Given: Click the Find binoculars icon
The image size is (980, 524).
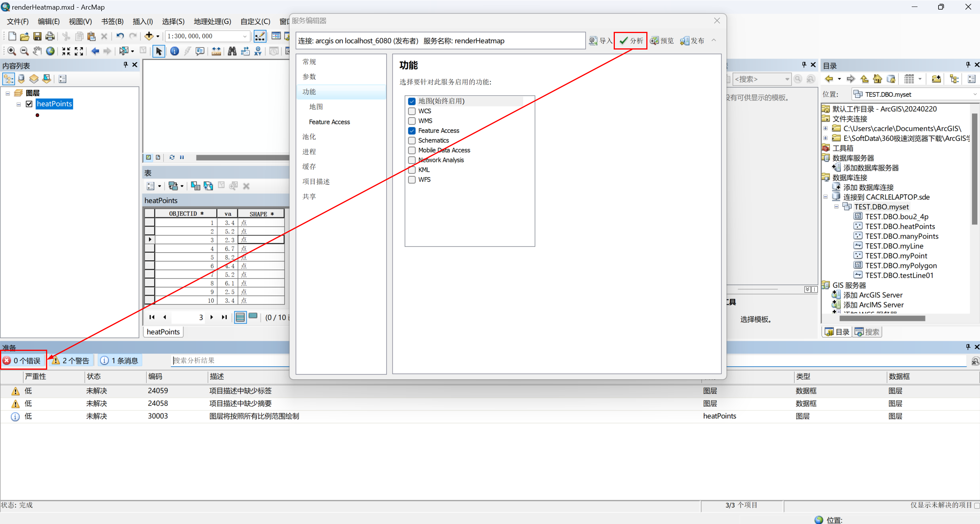Looking at the screenshot, I should (232, 51).
